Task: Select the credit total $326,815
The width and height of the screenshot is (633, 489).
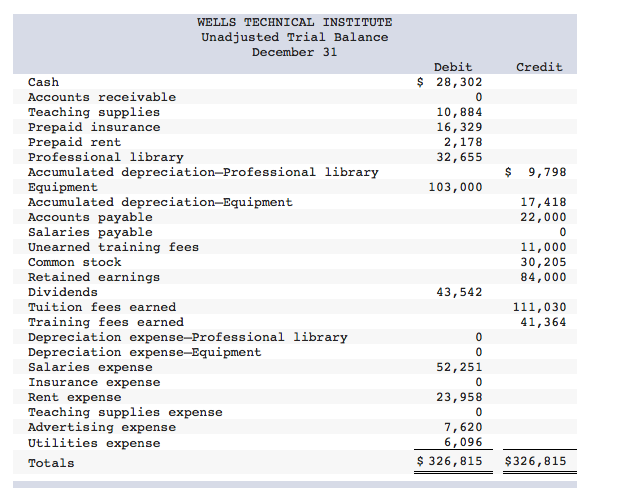Action: tap(535, 461)
